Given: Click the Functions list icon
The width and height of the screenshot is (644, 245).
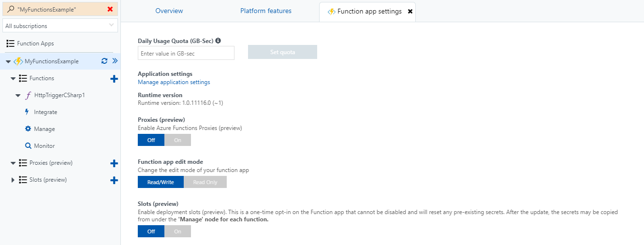Looking at the screenshot, I should click(x=23, y=78).
